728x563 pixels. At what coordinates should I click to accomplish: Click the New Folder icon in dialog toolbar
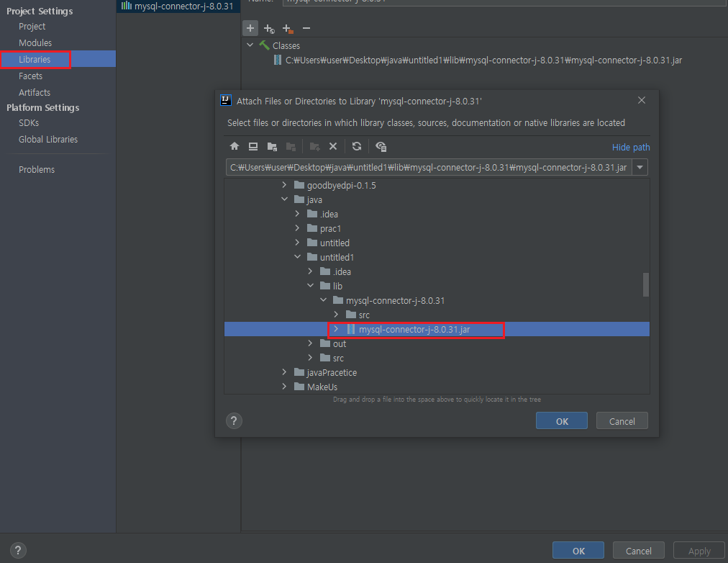[x=315, y=147]
